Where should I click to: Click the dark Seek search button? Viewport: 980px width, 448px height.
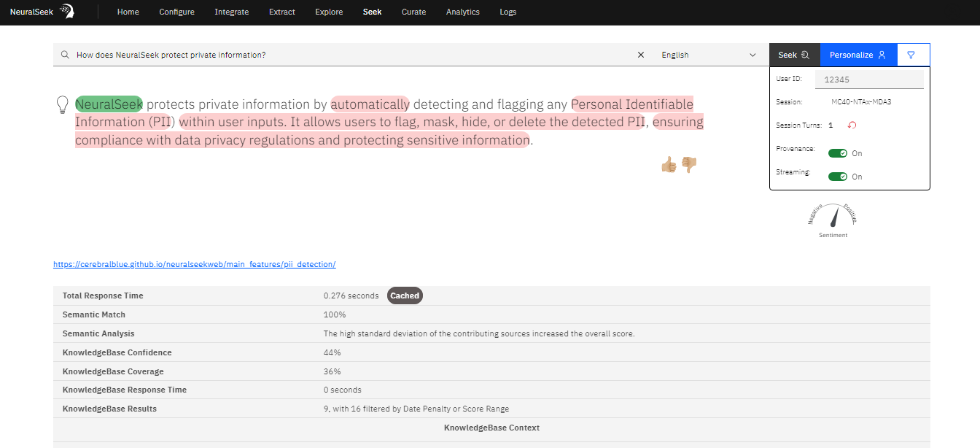click(x=795, y=55)
